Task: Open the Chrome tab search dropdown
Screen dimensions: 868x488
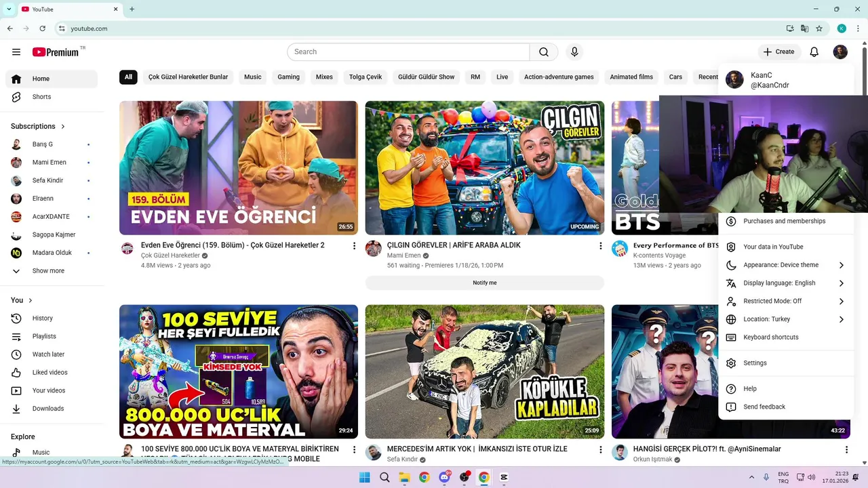Action: [9, 9]
